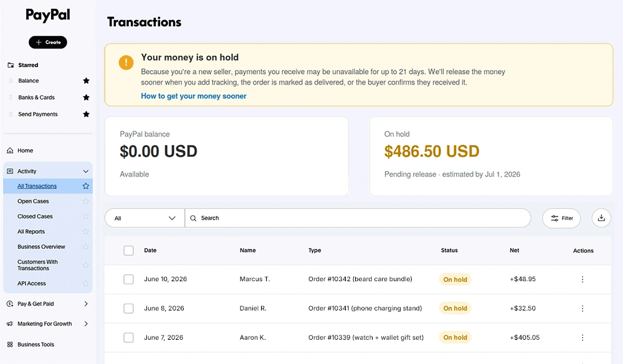Select All Transactions in the sidebar
This screenshot has width=623, height=364.
pyautogui.click(x=37, y=186)
